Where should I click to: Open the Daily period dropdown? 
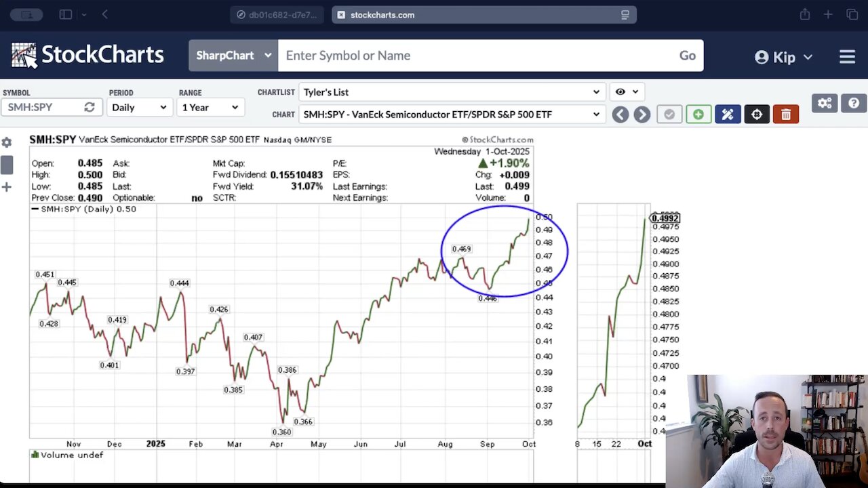coord(138,107)
